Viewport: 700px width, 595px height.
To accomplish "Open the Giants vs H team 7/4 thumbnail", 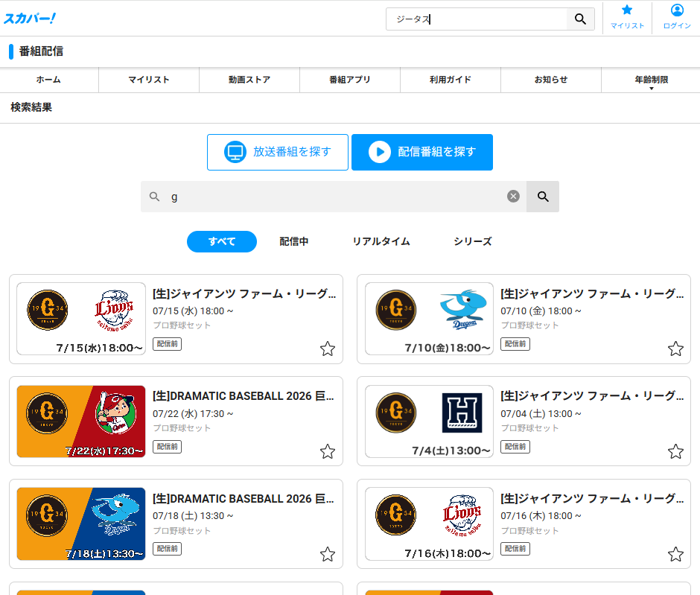I will [429, 421].
